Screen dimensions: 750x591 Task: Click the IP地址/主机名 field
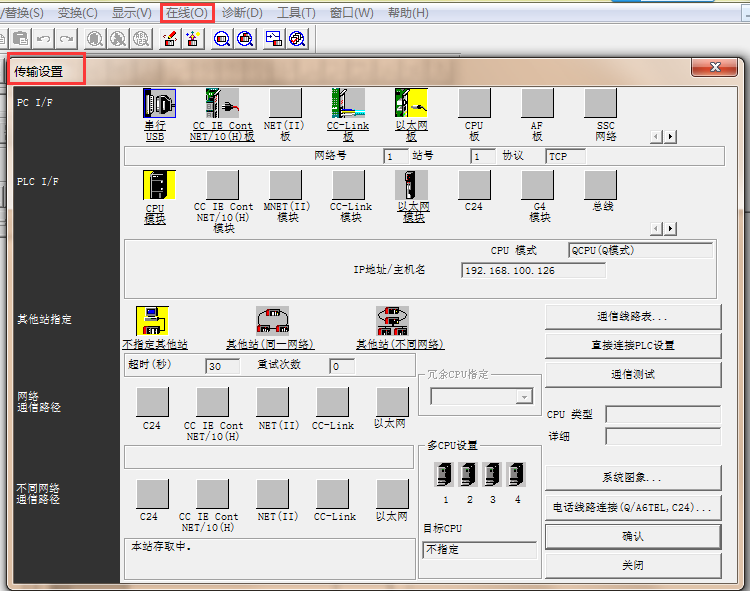533,271
